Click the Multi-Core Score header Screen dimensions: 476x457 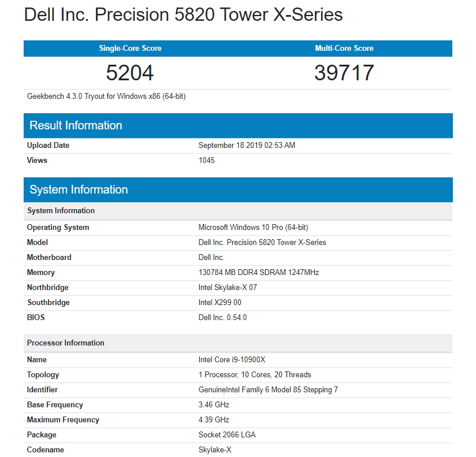[x=344, y=49]
